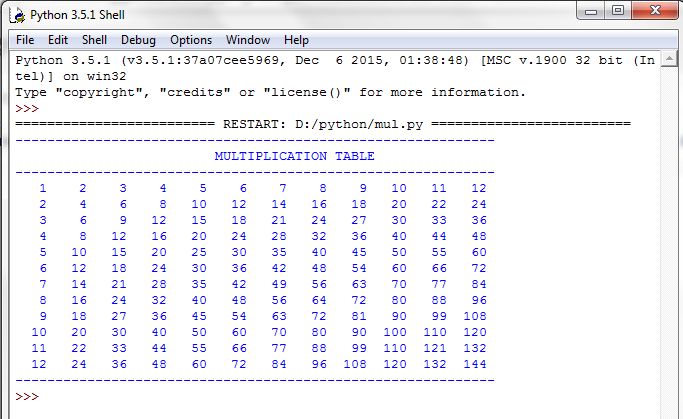
Task: Click the value 144 in the table
Action: pyautogui.click(x=475, y=364)
